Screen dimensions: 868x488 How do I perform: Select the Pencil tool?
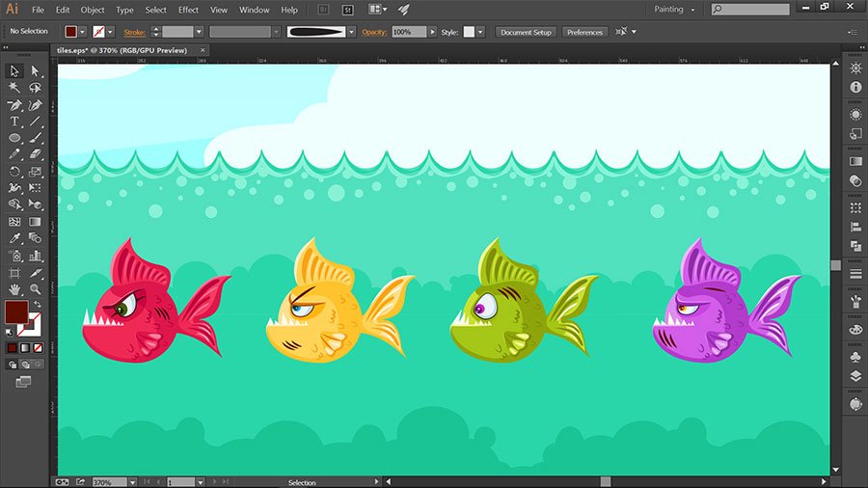14,154
